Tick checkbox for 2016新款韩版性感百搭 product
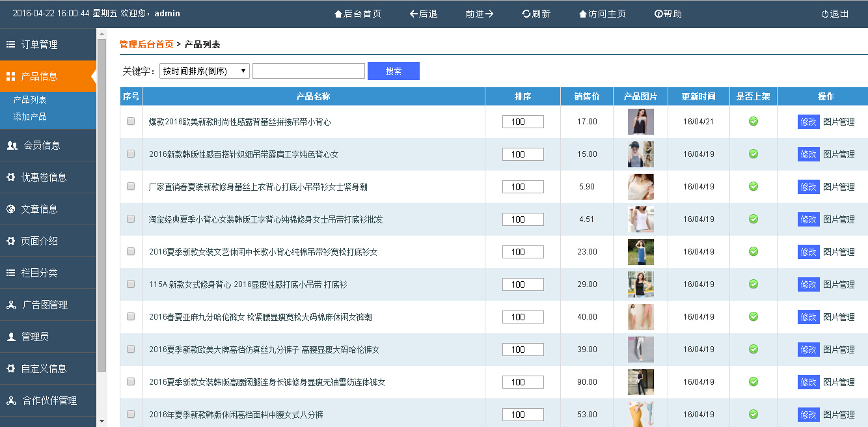This screenshot has width=868, height=427. 131,154
